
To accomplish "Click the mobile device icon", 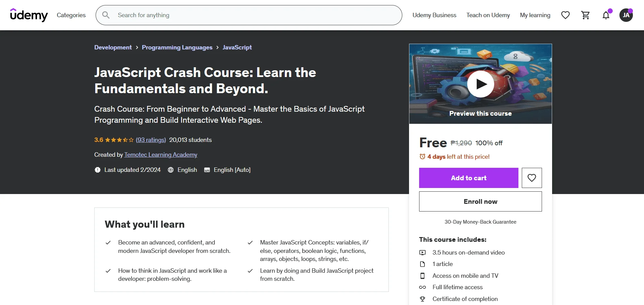I will [422, 276].
